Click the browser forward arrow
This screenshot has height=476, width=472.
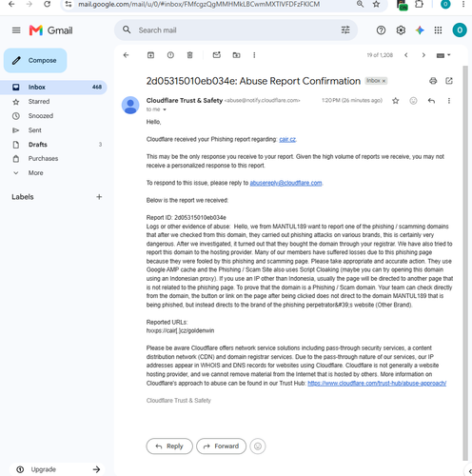[29, 4]
